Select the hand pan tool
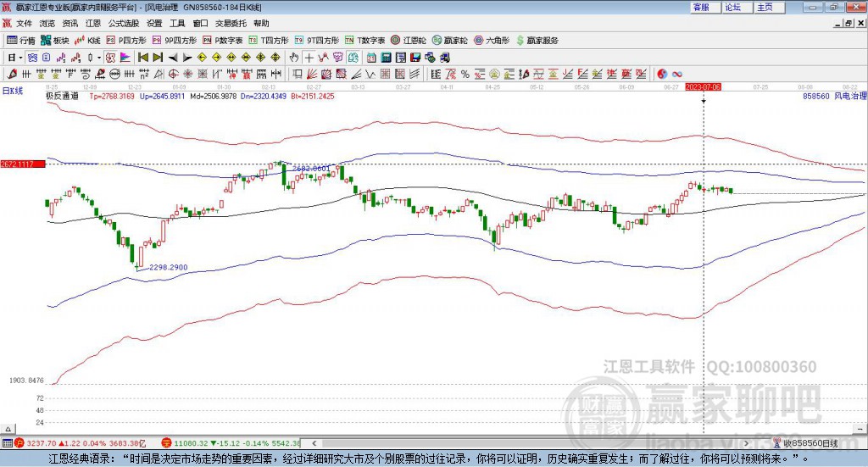 [293, 58]
